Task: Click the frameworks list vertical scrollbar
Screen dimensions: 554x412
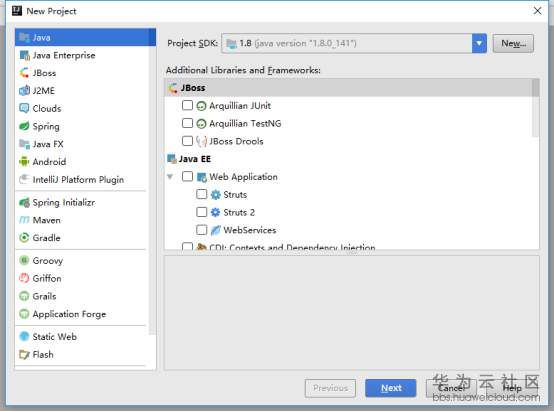Action: click(536, 108)
